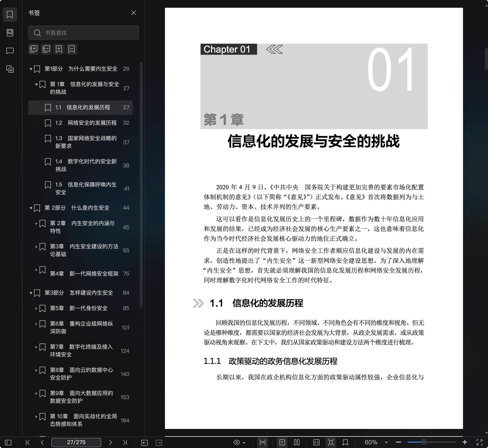This screenshot has width=488, height=448.
Task: Add a new bookmark with the plus-bookmark icon
Action: (x=59, y=49)
